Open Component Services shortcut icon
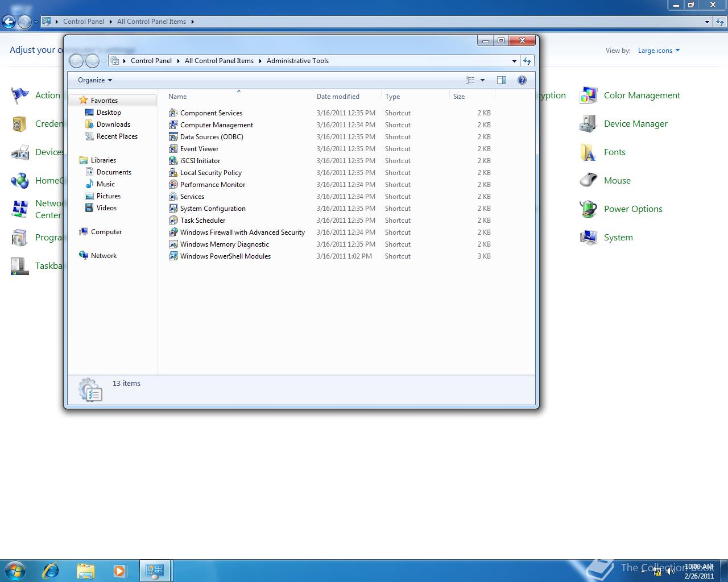Image resolution: width=728 pixels, height=582 pixels. [x=173, y=113]
